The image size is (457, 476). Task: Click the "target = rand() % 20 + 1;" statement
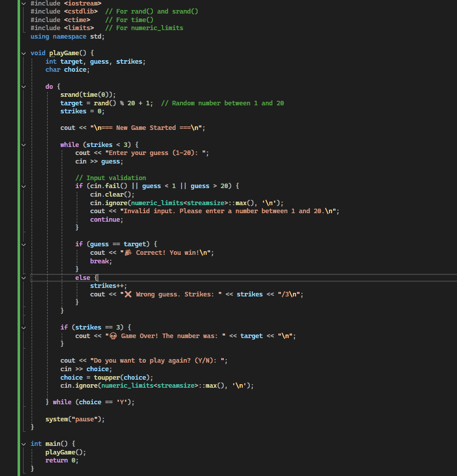(106, 103)
